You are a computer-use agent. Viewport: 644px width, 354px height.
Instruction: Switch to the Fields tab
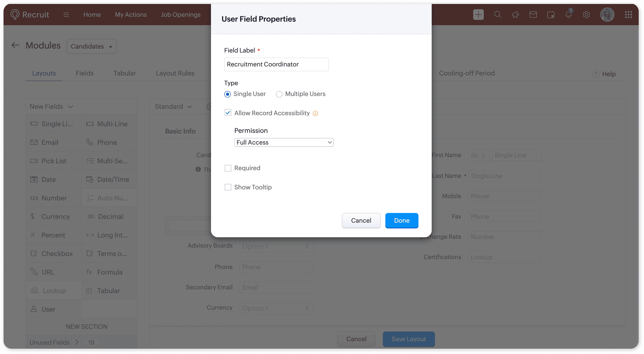click(85, 73)
